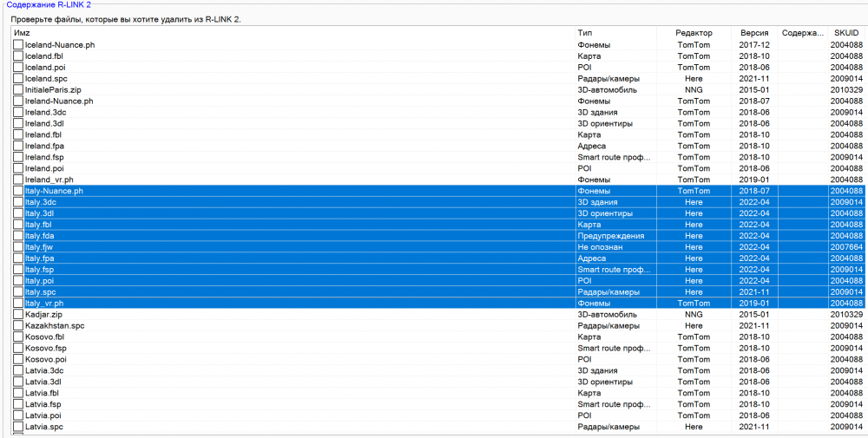The height and width of the screenshot is (438, 868).
Task: Check the Italy.fbl row checkbox
Action: coord(18,225)
